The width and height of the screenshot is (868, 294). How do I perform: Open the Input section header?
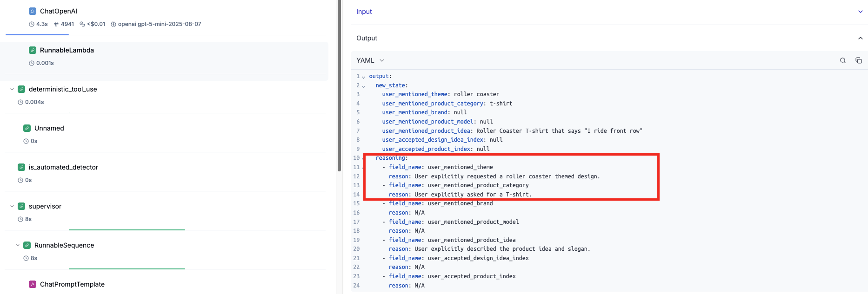pyautogui.click(x=364, y=12)
